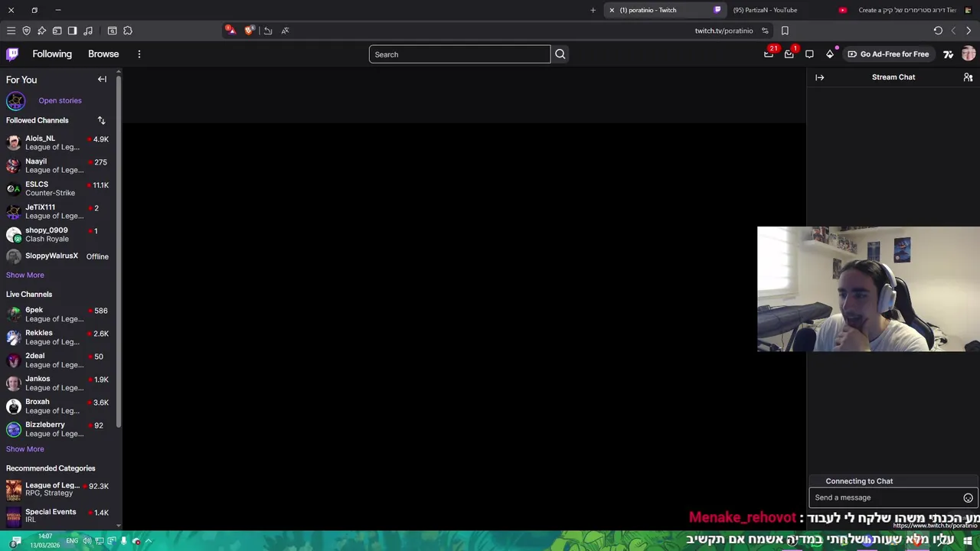
Task: Open 6pek live channel
Action: coord(58,314)
